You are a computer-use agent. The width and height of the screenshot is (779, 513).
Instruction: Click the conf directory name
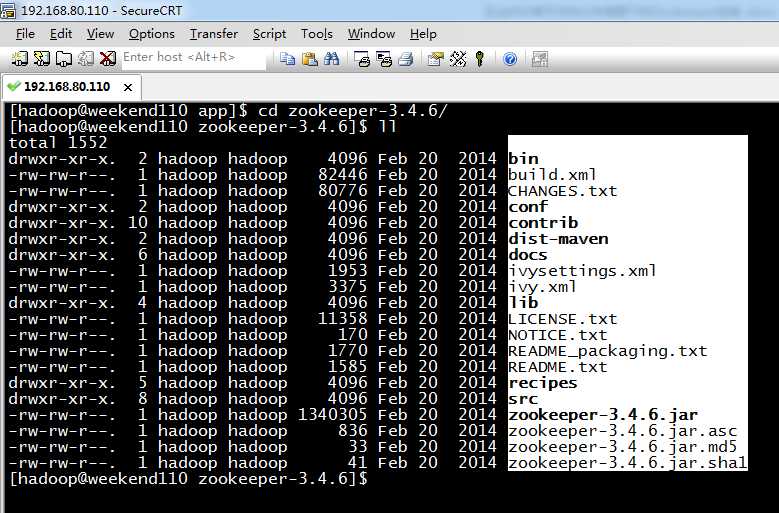click(x=528, y=207)
